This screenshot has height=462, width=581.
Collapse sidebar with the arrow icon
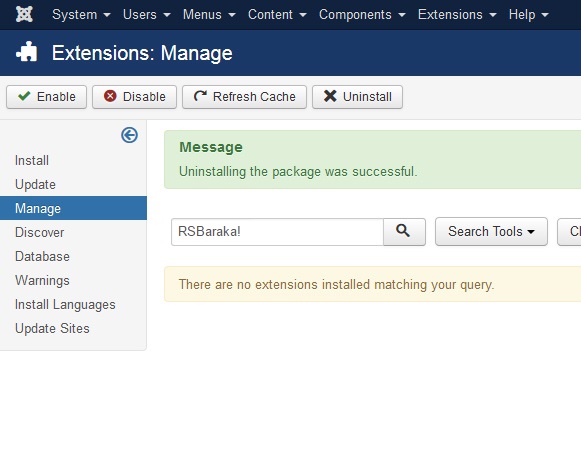coord(129,135)
